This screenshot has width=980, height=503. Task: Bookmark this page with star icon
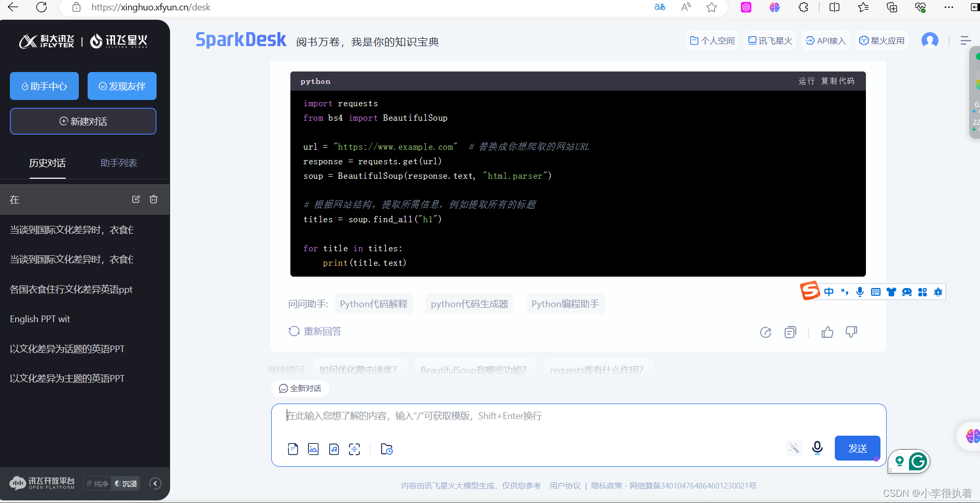[x=712, y=7]
